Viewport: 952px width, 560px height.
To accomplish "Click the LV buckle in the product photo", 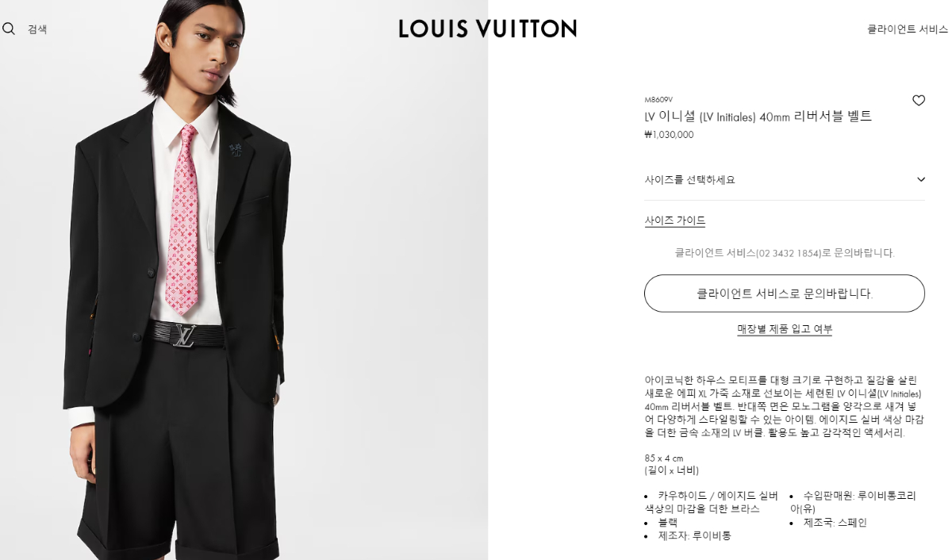I will [185, 336].
